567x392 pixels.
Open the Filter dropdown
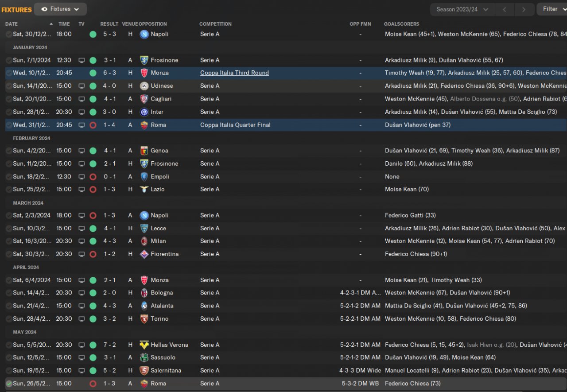(x=552, y=9)
